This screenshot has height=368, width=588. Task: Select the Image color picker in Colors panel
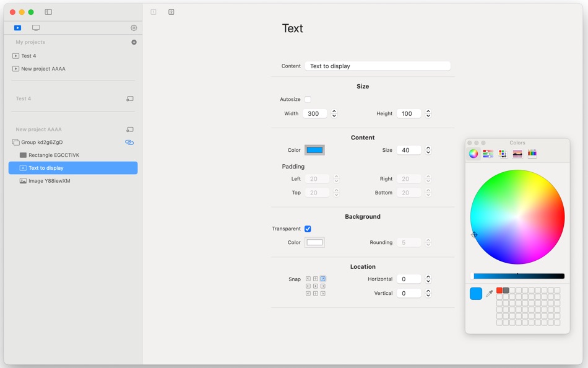[517, 153]
